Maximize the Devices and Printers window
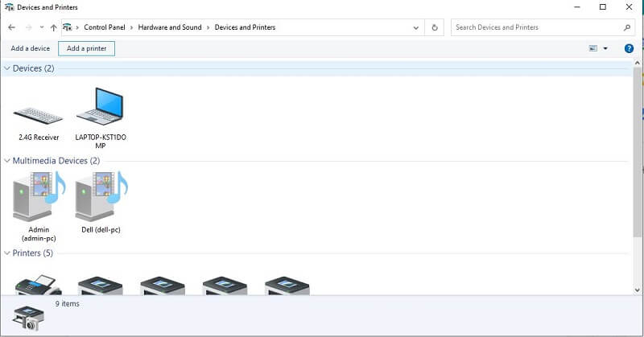This screenshot has width=644, height=337. (602, 7)
